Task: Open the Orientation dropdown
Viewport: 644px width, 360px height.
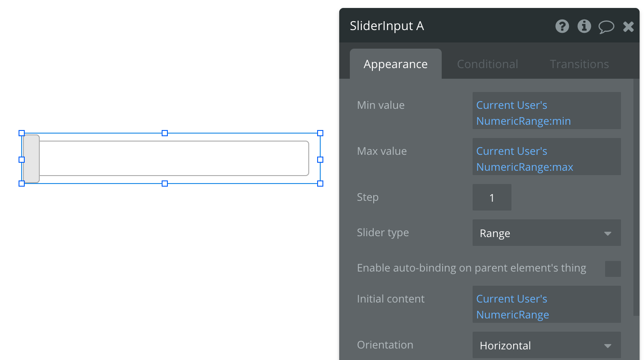Action: click(546, 345)
